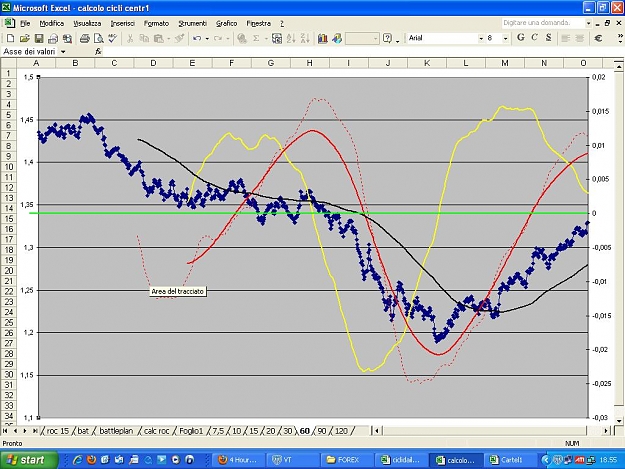Open the Modifica menu
The width and height of the screenshot is (625, 469).
point(52,24)
